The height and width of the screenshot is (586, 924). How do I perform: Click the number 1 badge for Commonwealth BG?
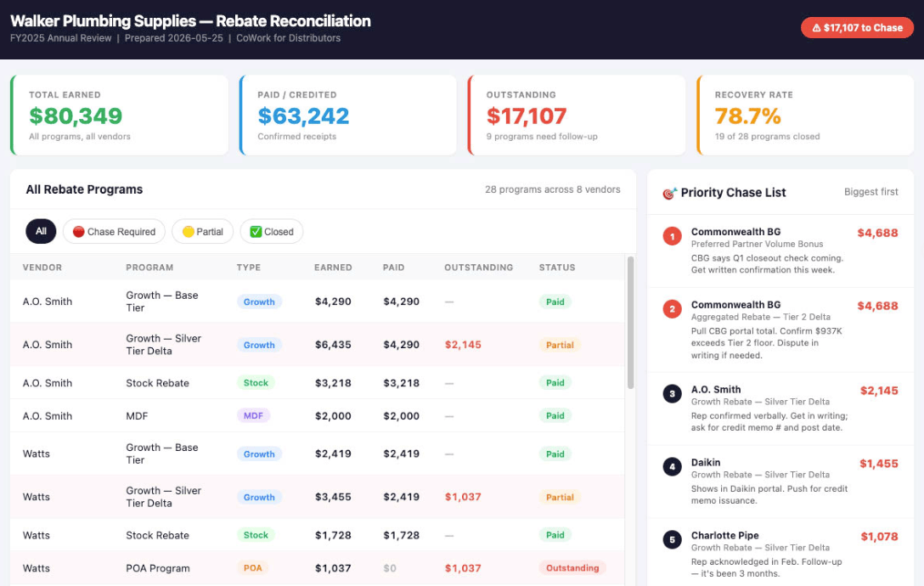click(672, 236)
